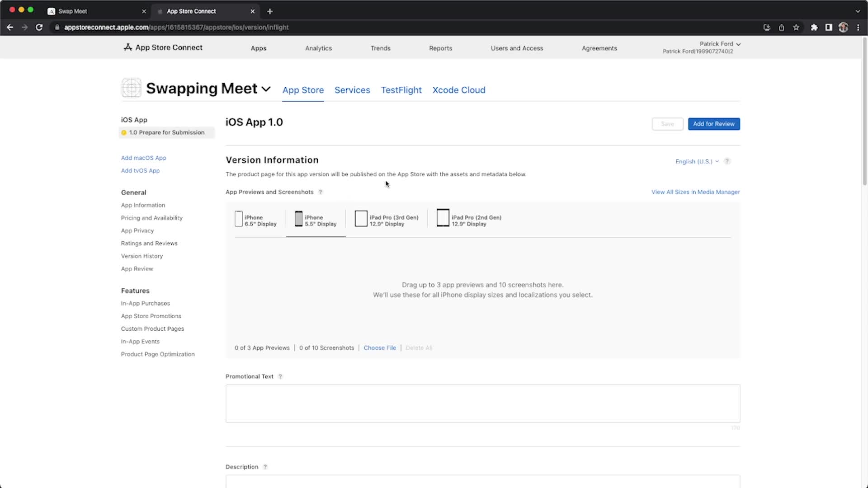Click the browser profile avatar icon

843,27
